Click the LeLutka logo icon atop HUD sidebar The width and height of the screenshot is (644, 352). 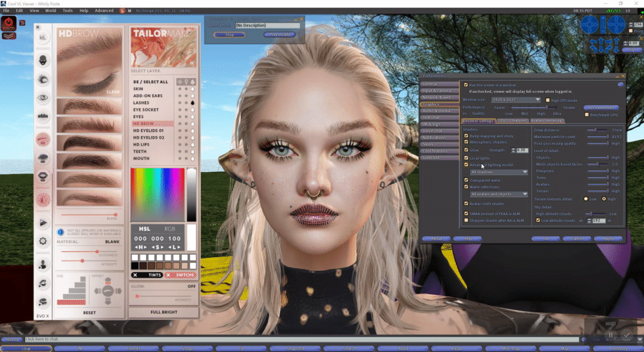43,37
